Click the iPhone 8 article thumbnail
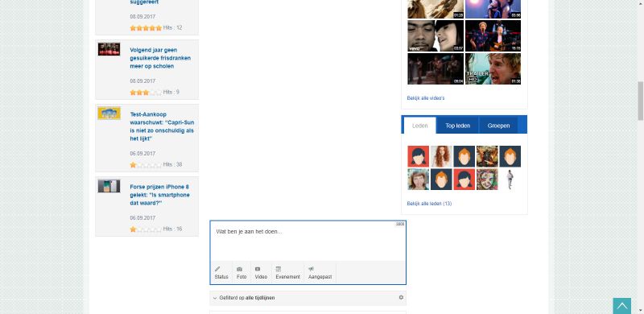Screen dimensions: 644x314 pyautogui.click(x=109, y=186)
